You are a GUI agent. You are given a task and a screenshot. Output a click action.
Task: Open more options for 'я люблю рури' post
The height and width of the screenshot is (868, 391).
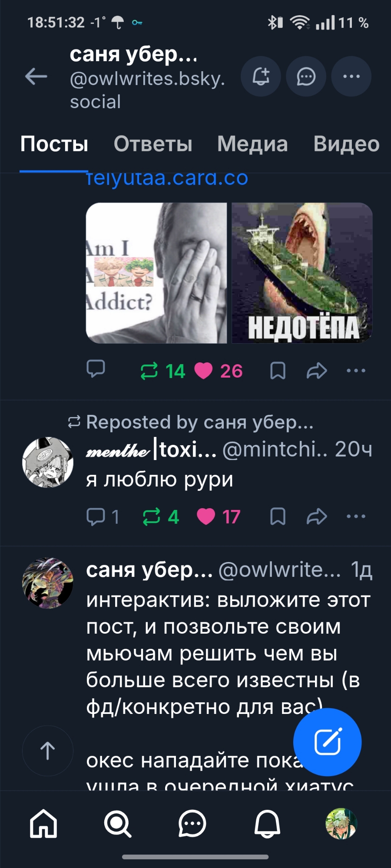coord(356,516)
